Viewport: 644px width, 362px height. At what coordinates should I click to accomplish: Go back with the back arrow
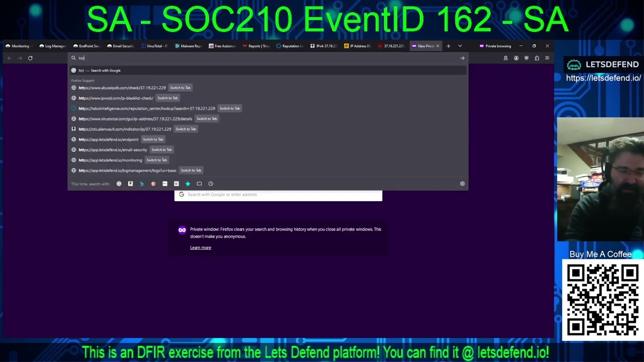(x=9, y=58)
